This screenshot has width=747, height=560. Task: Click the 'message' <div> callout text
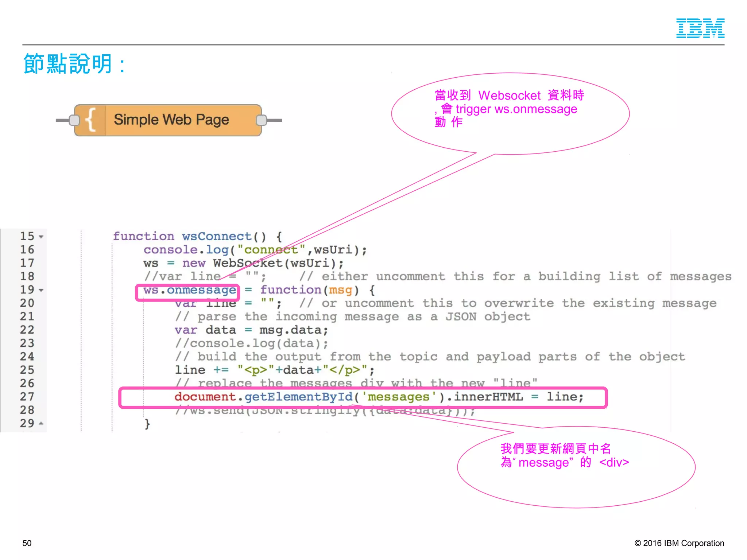click(x=565, y=455)
